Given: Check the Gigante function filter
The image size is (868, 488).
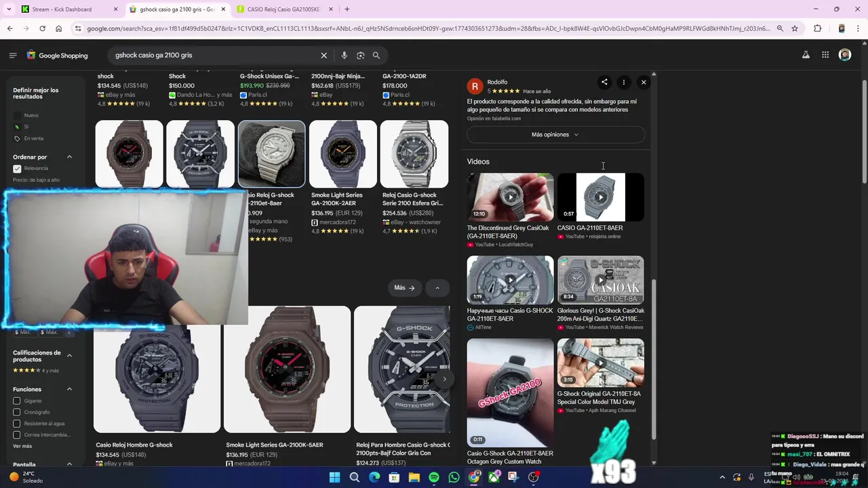Looking at the screenshot, I should (17, 401).
